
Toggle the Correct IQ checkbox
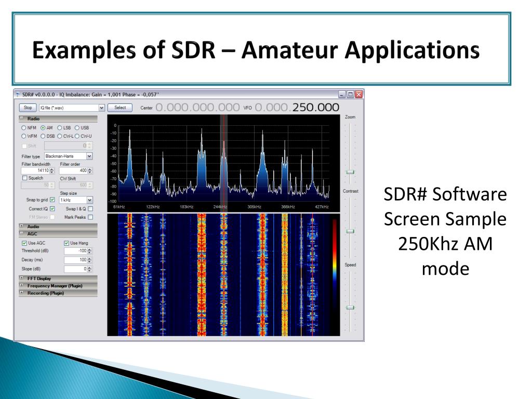[x=52, y=209]
